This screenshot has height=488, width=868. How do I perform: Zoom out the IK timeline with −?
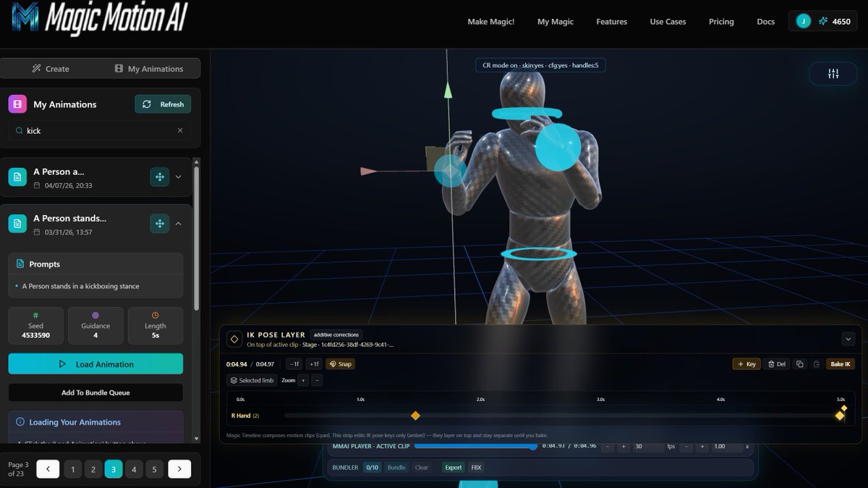317,380
